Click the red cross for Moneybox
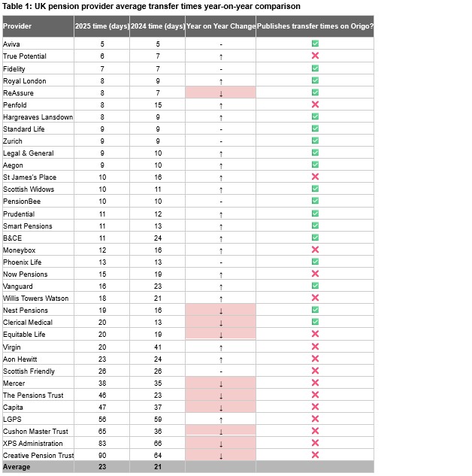 tap(315, 250)
